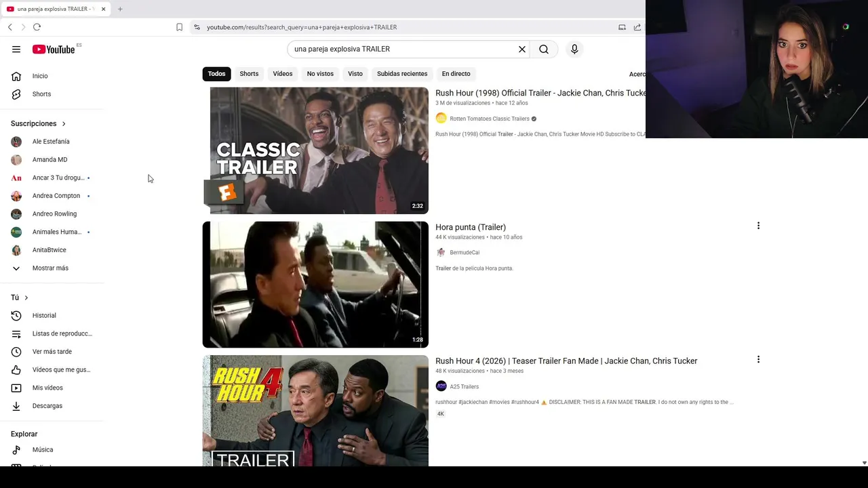868x488 pixels.
Task: Select the No vistos filter chip
Action: 320,74
